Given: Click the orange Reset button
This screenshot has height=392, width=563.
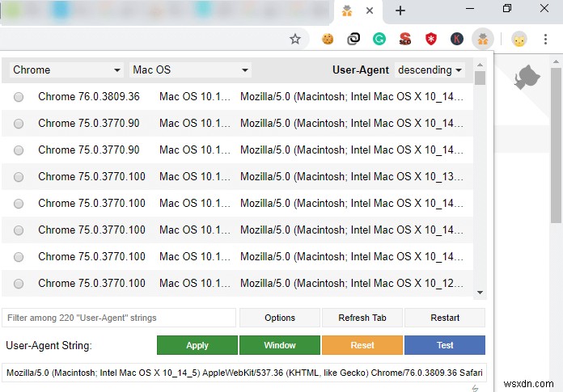Looking at the screenshot, I should click(362, 345).
